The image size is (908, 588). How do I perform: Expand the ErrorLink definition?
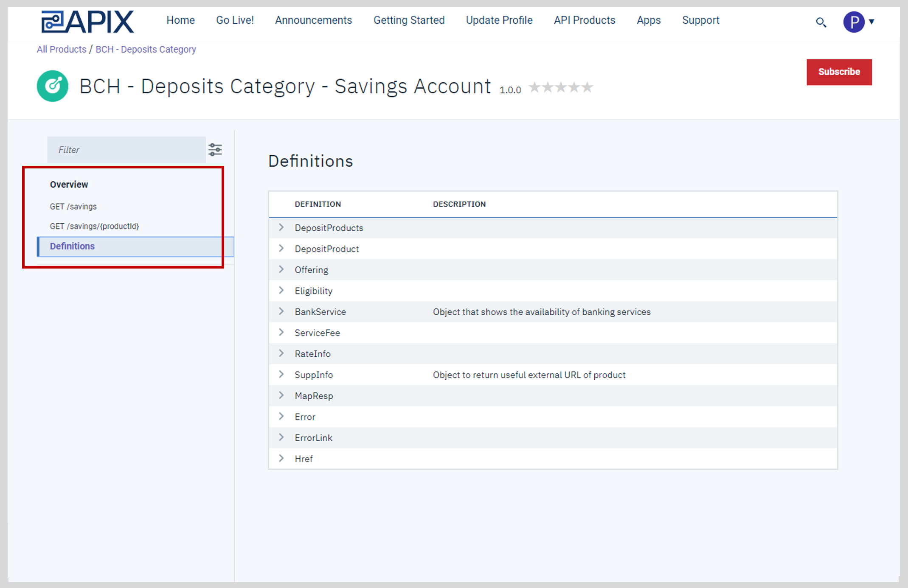click(x=281, y=437)
